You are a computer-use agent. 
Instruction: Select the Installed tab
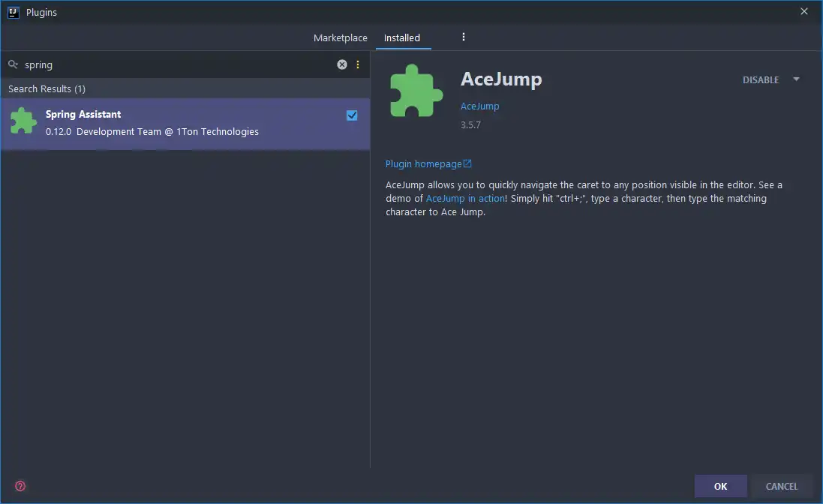coord(402,37)
